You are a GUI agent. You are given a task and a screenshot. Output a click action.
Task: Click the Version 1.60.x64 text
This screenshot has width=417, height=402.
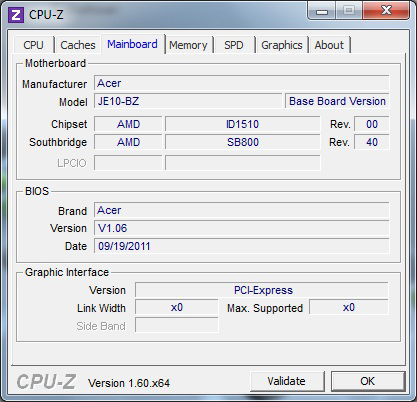coord(129,383)
